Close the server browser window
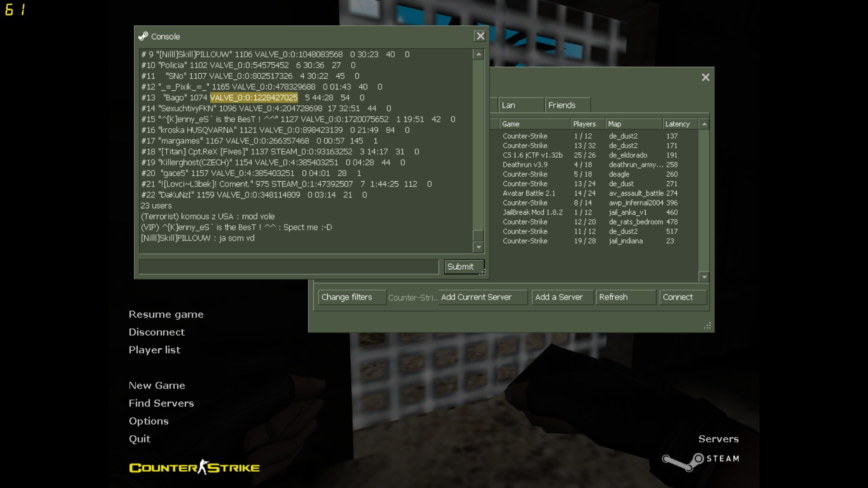 tap(705, 77)
